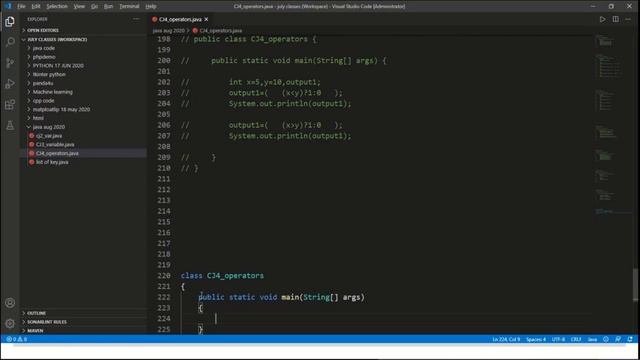This screenshot has width=640, height=360.
Task: Click on line number 220 in gutter
Action: tap(164, 276)
